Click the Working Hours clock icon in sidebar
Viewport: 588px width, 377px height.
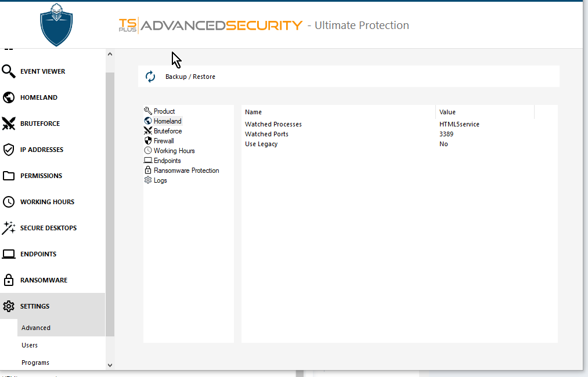pos(9,202)
